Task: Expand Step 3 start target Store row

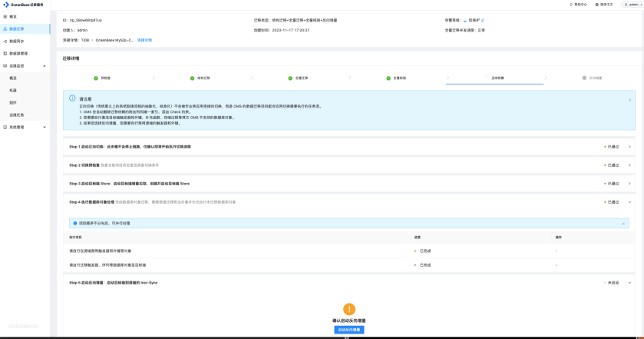Action: click(x=349, y=184)
